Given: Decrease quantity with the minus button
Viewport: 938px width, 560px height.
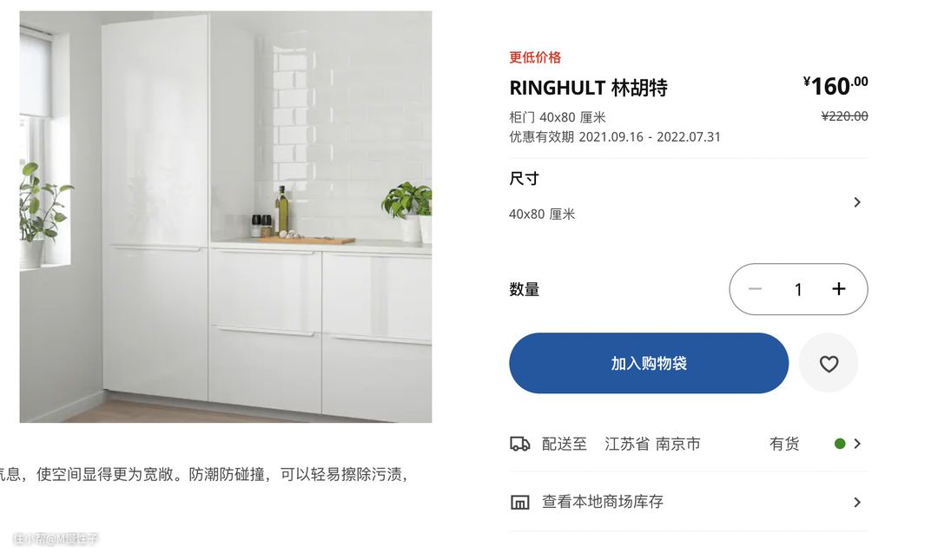Looking at the screenshot, I should pyautogui.click(x=755, y=289).
